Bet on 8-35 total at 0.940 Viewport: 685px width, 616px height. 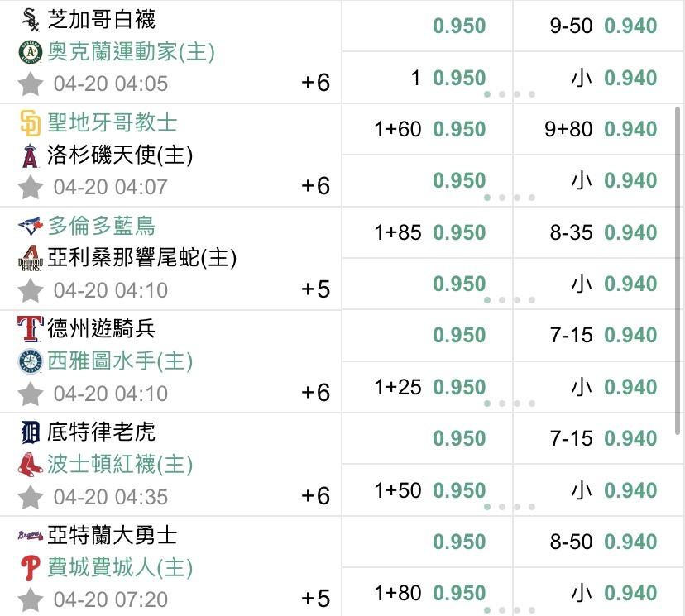pos(630,232)
